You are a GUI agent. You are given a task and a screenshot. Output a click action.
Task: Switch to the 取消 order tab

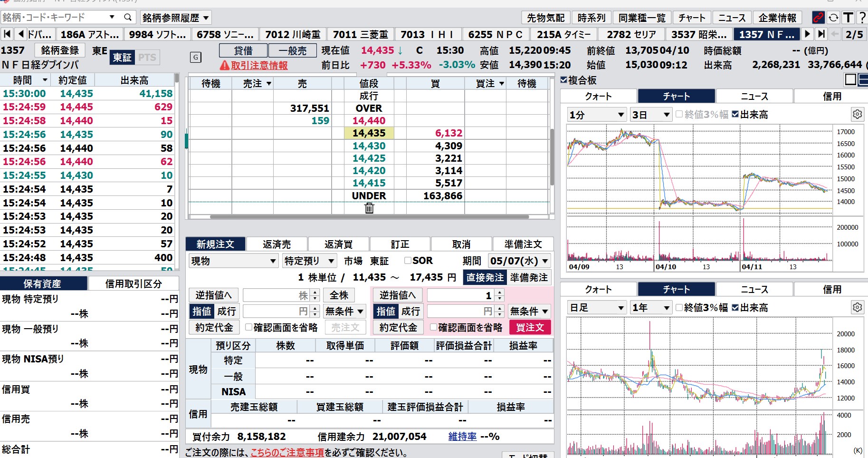point(461,244)
